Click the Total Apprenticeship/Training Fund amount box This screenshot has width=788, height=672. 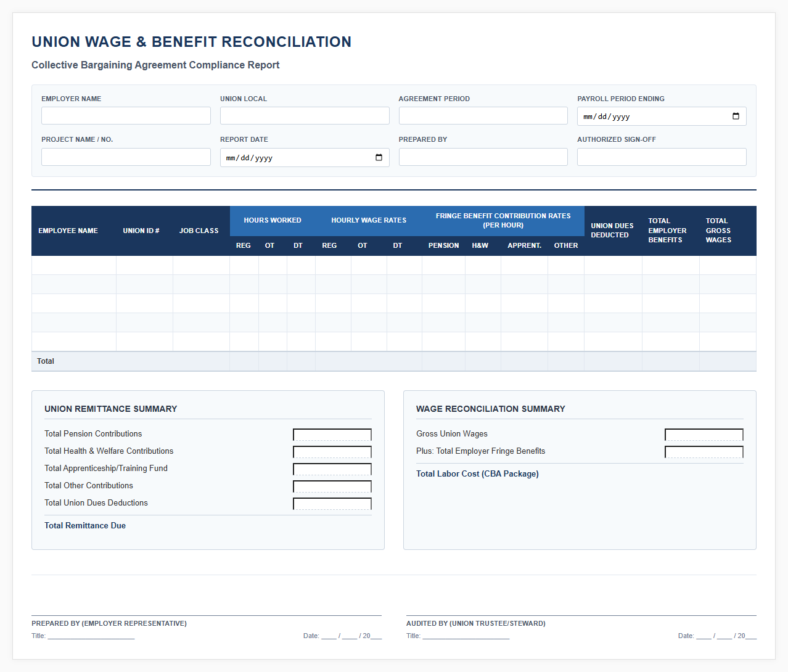click(332, 469)
